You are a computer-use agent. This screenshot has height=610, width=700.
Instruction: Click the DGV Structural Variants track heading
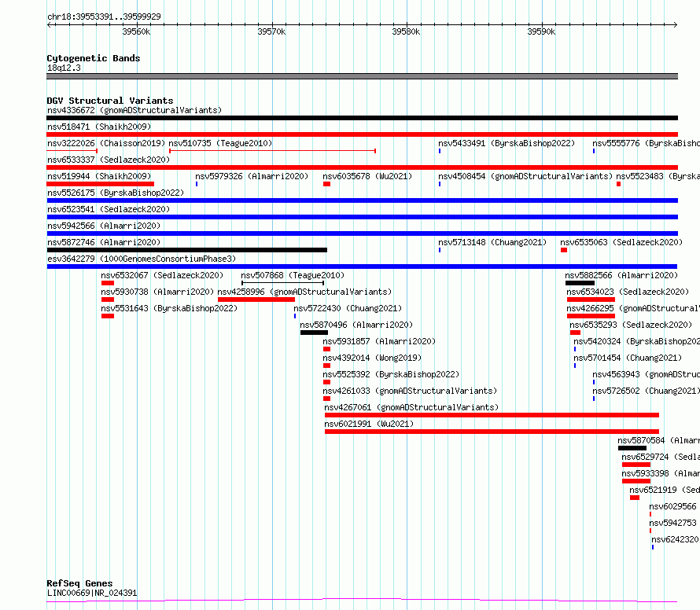[x=110, y=101]
